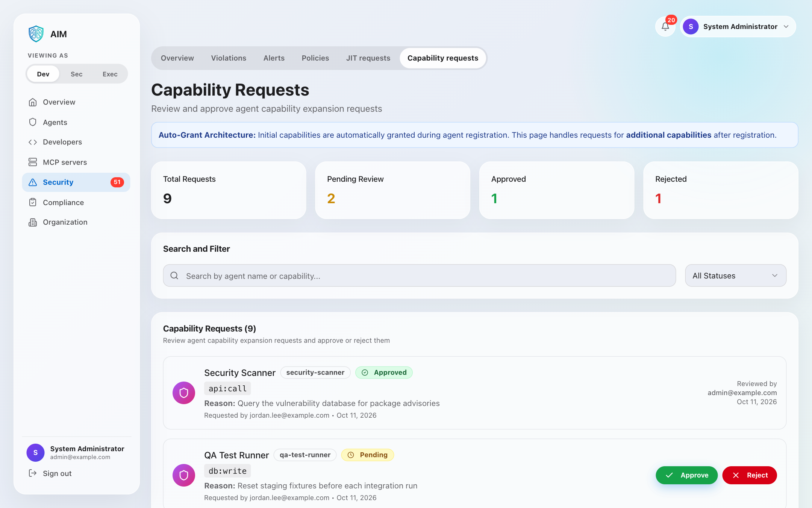Click the Developers code brackets icon
The width and height of the screenshot is (812, 508).
[33, 142]
